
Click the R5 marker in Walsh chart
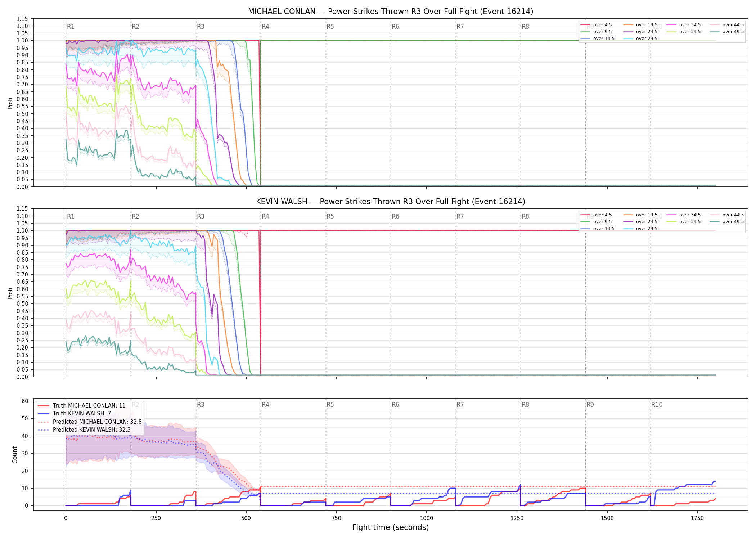(330, 216)
